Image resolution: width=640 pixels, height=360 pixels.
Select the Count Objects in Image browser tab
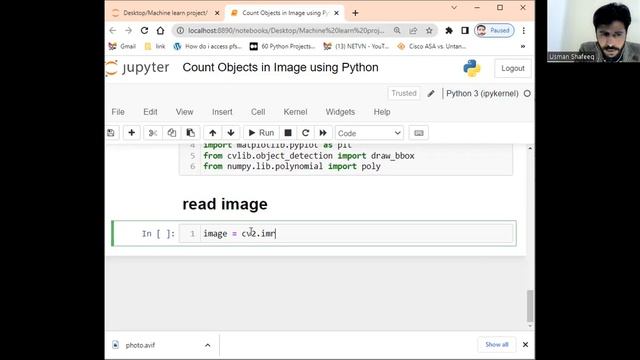pos(284,13)
